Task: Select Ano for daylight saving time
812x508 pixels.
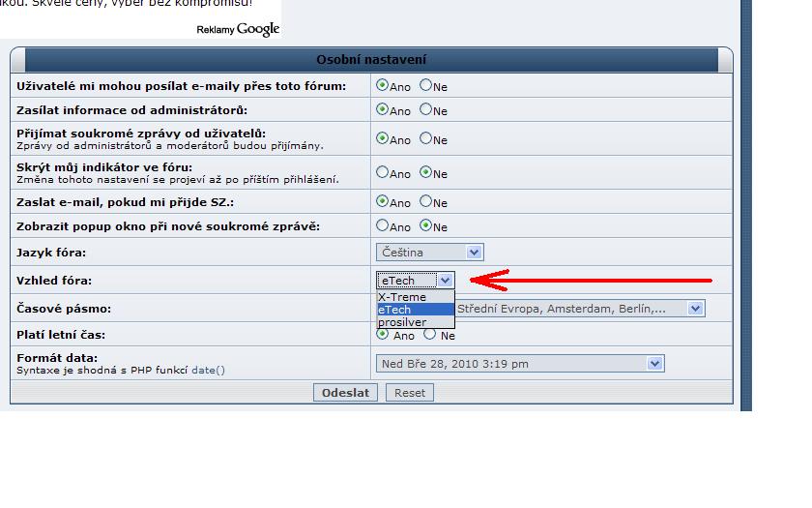Action: tap(383, 335)
